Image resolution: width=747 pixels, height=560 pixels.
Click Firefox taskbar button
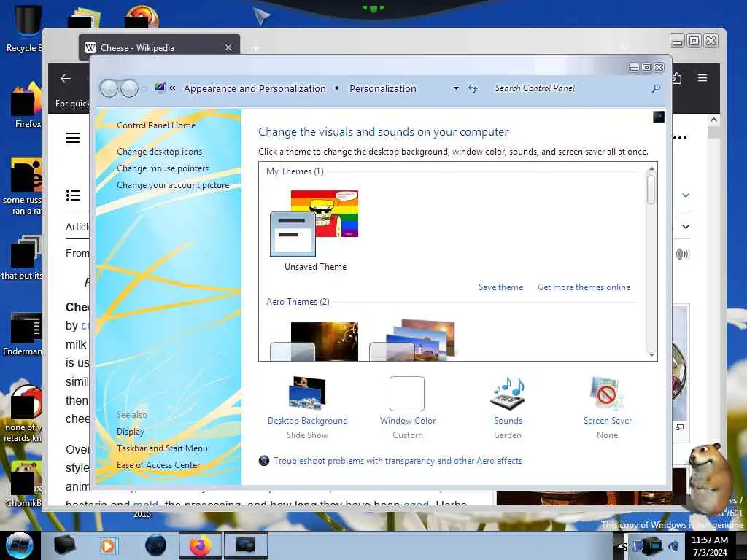pyautogui.click(x=200, y=545)
